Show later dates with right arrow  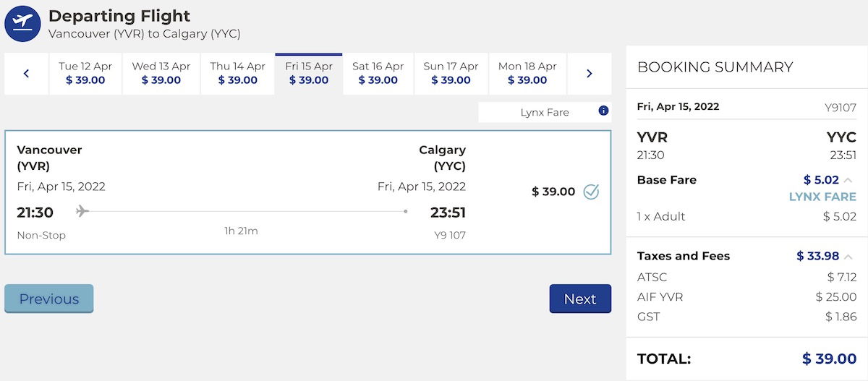[x=590, y=74]
